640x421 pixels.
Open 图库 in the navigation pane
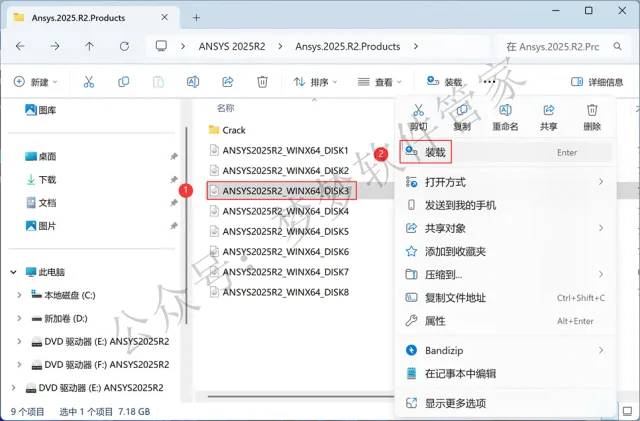click(40, 110)
